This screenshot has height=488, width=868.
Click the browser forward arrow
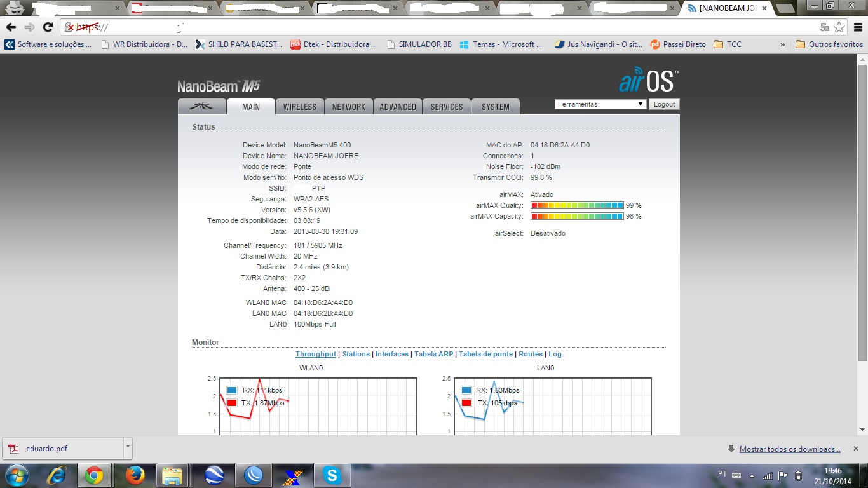click(x=29, y=27)
